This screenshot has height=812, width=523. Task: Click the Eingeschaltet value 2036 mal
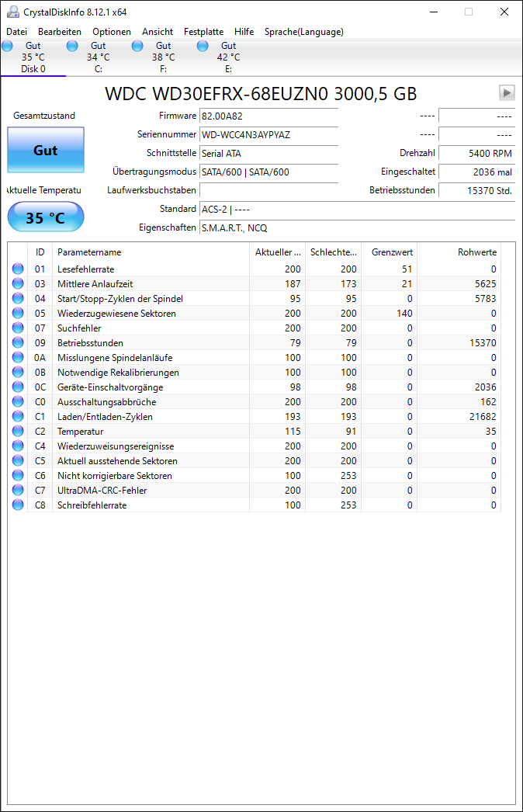(477, 172)
